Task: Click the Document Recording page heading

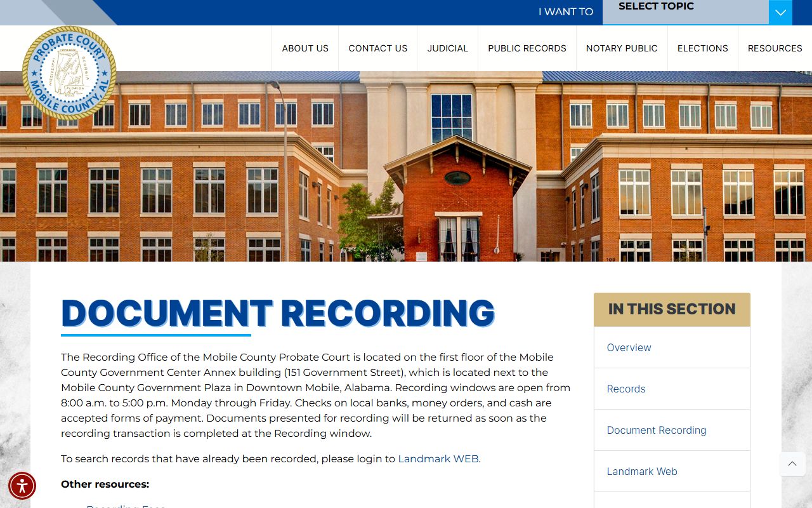Action: [278, 313]
